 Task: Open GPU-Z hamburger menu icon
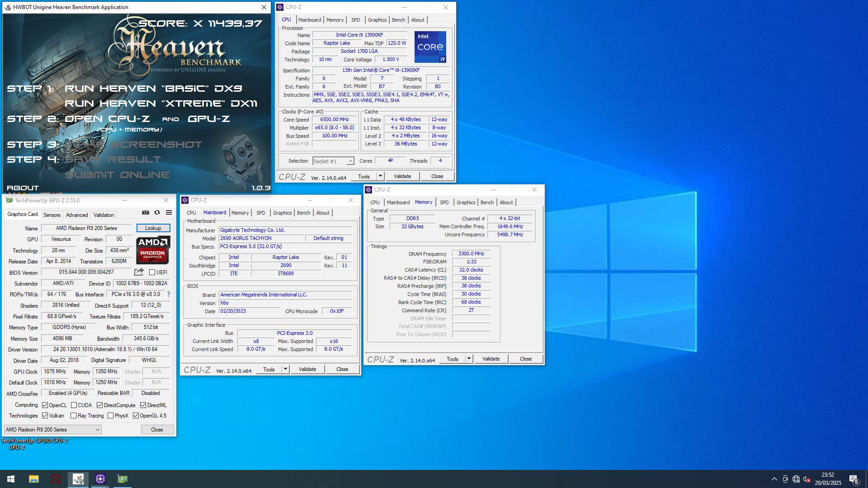click(x=169, y=212)
